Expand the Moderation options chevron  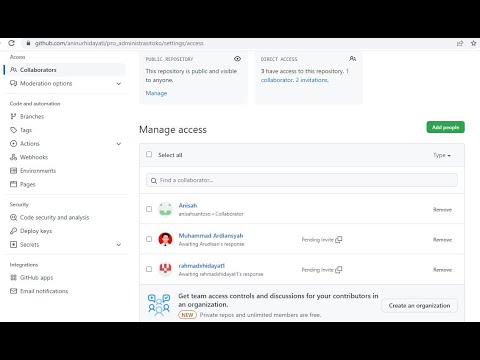pyautogui.click(x=119, y=84)
